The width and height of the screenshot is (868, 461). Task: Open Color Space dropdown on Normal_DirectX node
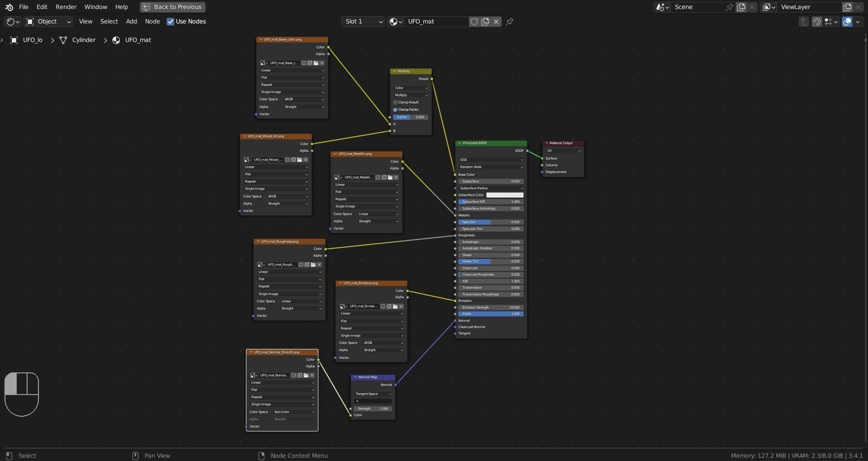tap(293, 412)
